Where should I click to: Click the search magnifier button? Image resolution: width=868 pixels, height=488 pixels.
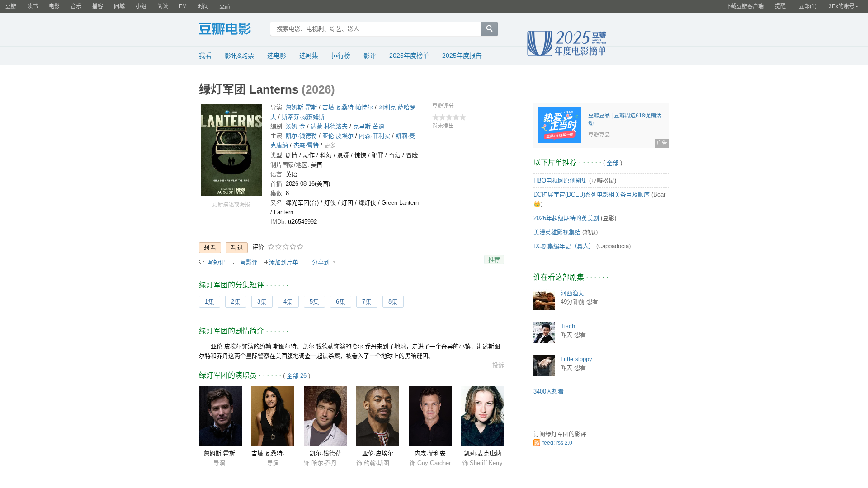click(x=489, y=29)
